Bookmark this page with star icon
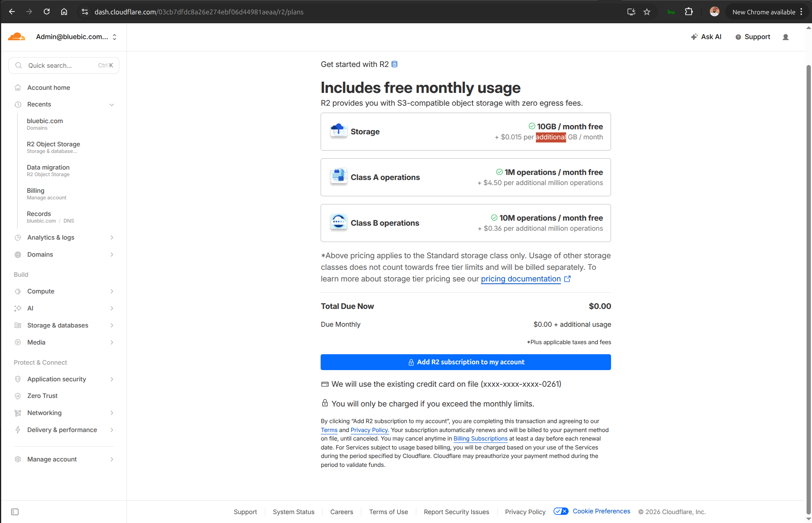 pyautogui.click(x=647, y=12)
